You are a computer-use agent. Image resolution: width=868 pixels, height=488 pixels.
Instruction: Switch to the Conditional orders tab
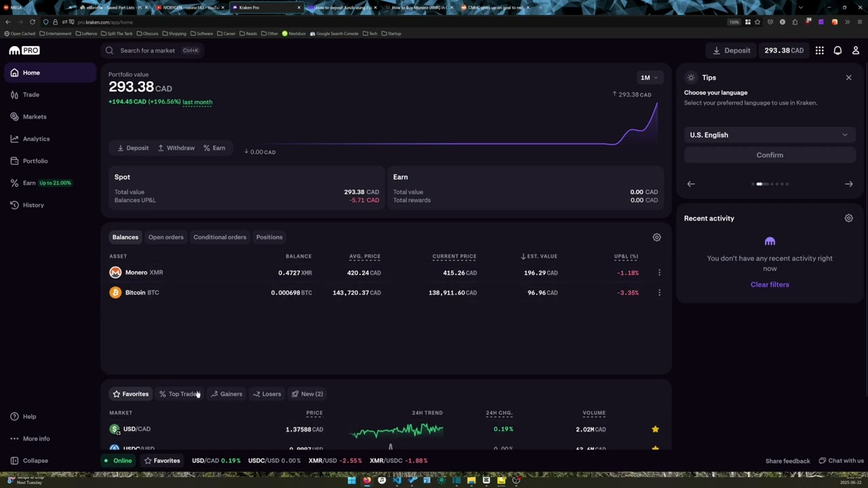click(x=220, y=237)
